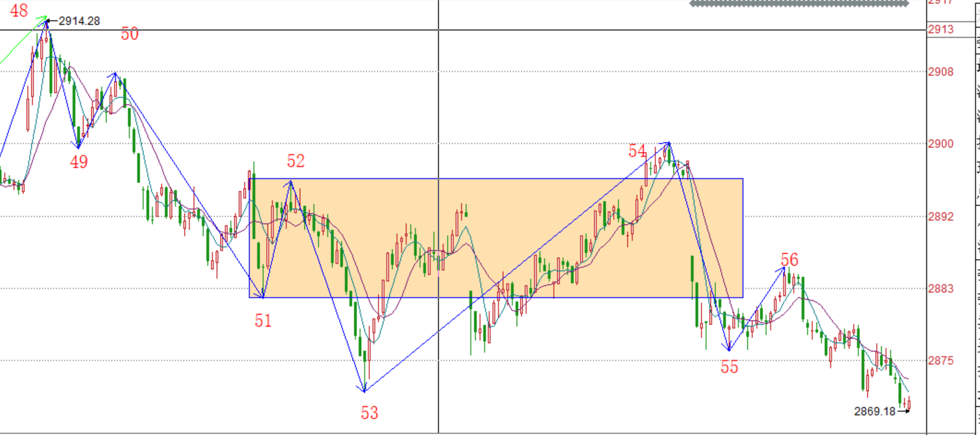Screen dimensions: 980x435
Task: Click the gray dotted bar at top
Action: pyautogui.click(x=799, y=4)
